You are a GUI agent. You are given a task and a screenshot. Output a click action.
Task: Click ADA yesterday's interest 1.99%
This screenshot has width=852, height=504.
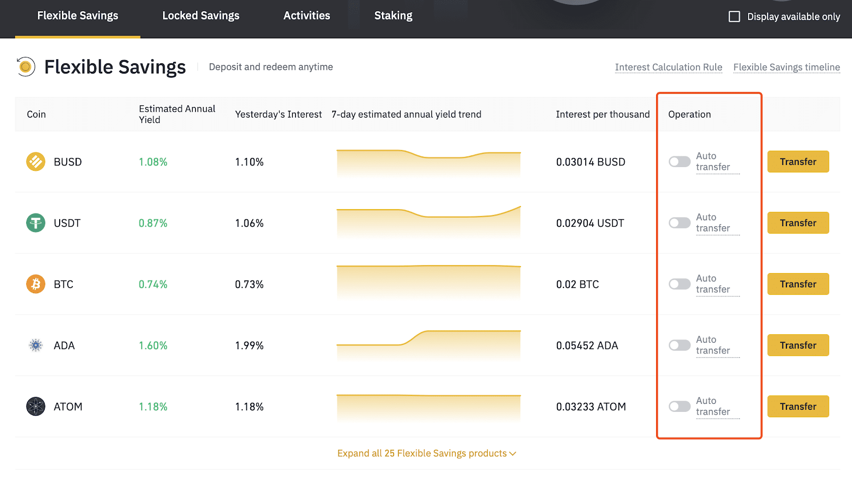click(x=249, y=345)
